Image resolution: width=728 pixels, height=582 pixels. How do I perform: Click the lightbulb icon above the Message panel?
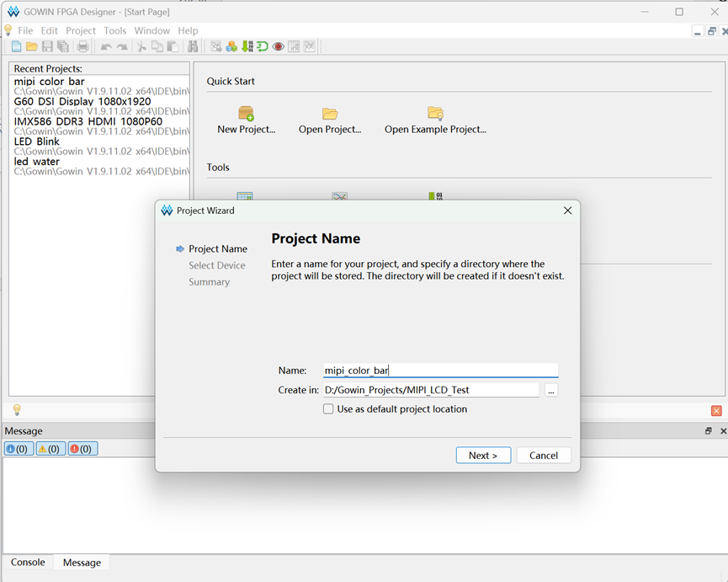coord(17,409)
